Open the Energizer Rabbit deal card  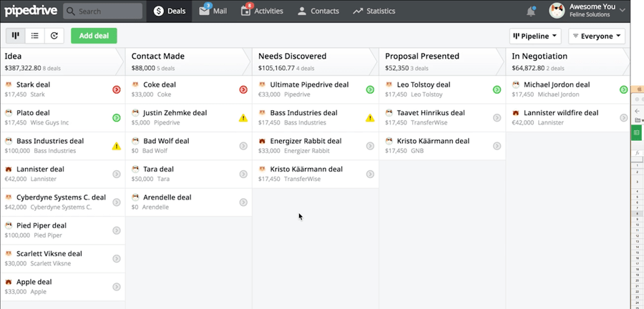click(x=316, y=146)
